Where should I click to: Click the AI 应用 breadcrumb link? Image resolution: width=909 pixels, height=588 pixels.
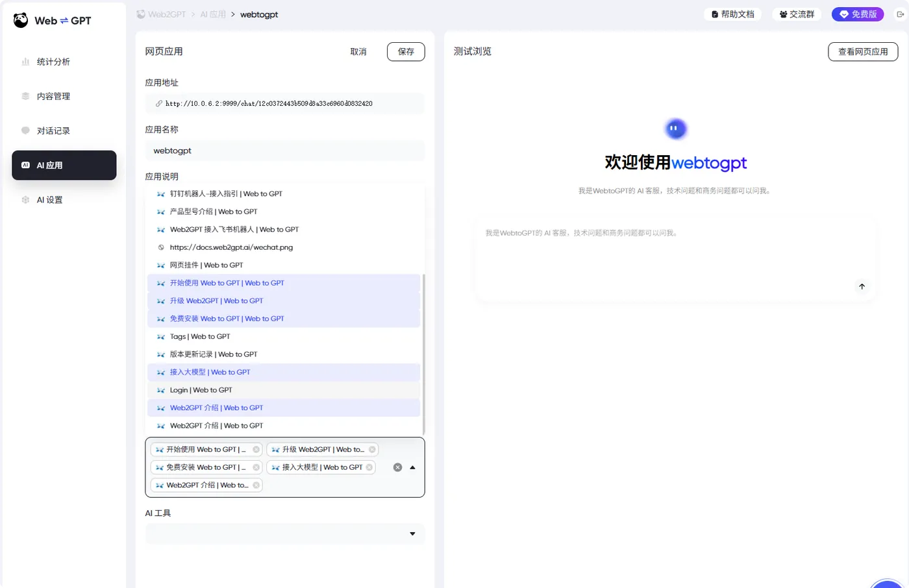pyautogui.click(x=213, y=14)
